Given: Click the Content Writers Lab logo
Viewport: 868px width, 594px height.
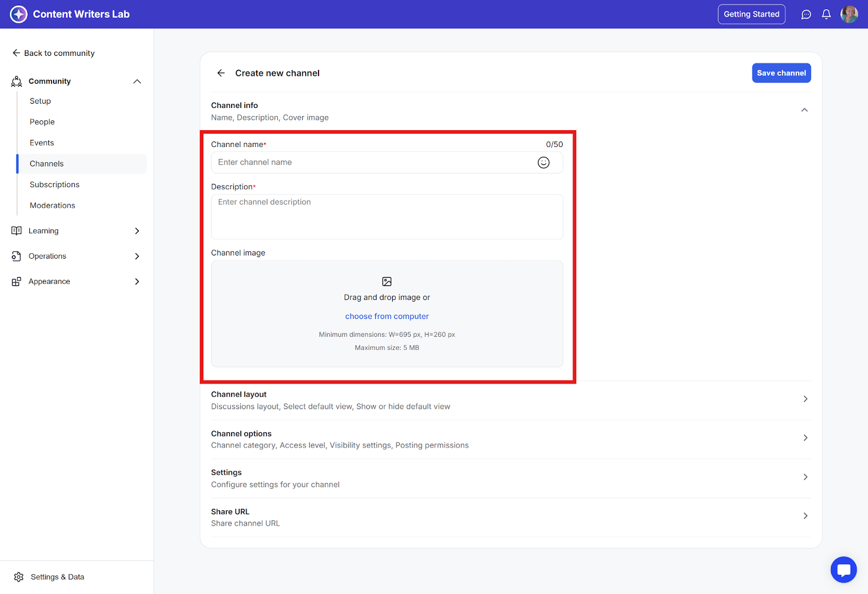Looking at the screenshot, I should [18, 15].
